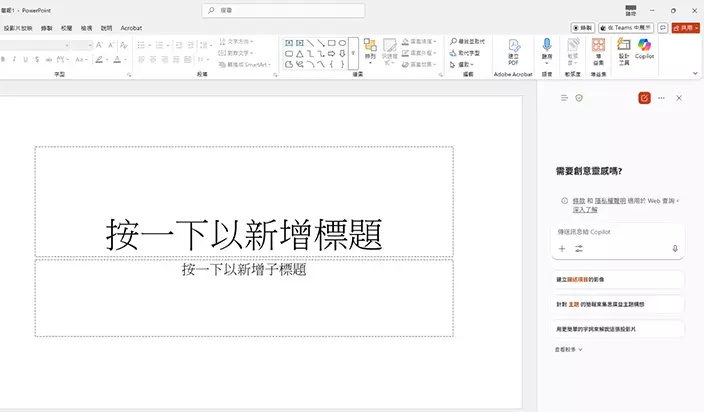Start Dictate with the microphone icon

(547, 50)
